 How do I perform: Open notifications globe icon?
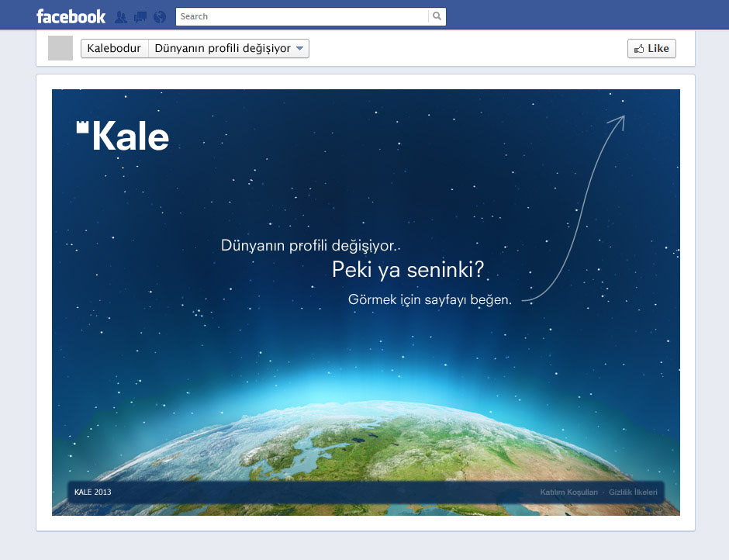point(160,17)
